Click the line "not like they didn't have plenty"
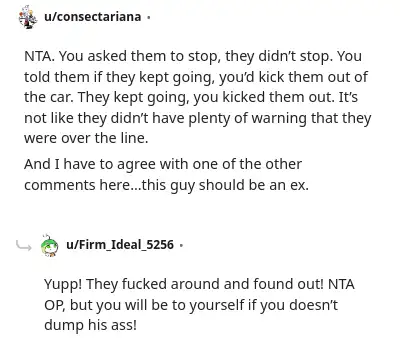 (x=198, y=118)
